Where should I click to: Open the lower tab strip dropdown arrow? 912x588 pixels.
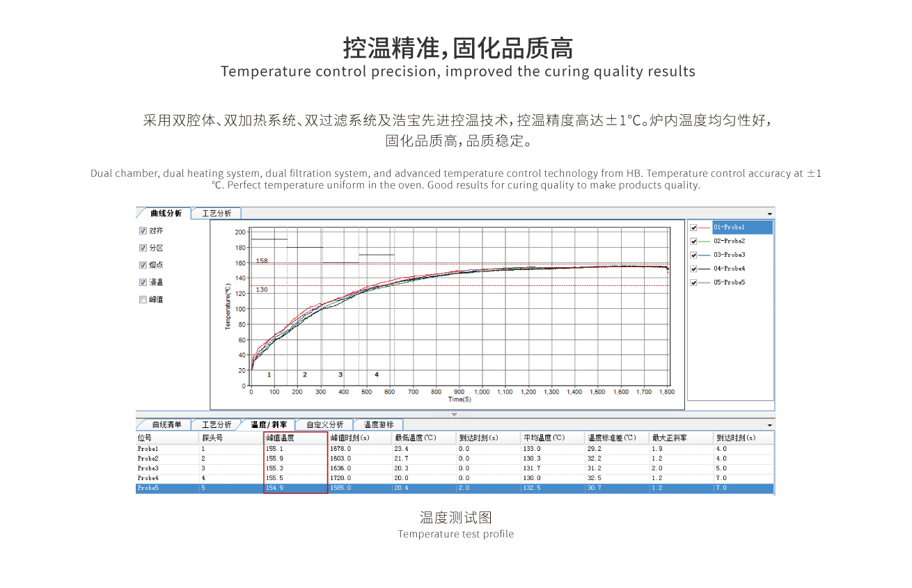(x=769, y=425)
